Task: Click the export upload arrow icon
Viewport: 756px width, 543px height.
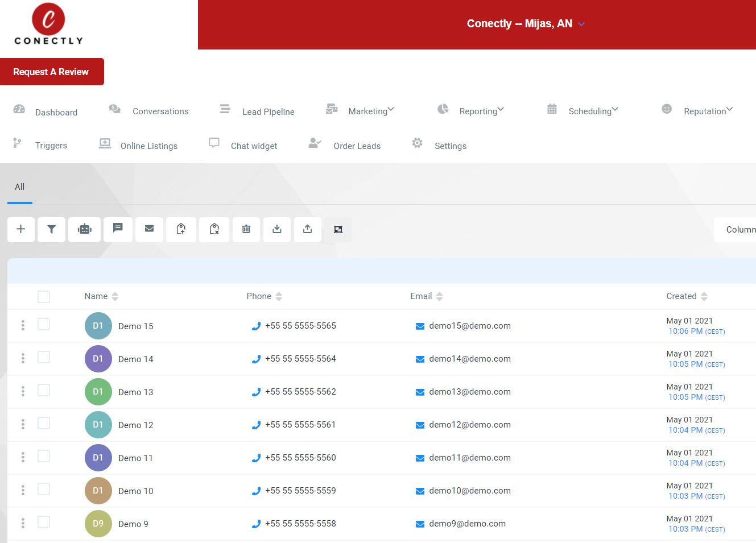Action: coord(308,229)
